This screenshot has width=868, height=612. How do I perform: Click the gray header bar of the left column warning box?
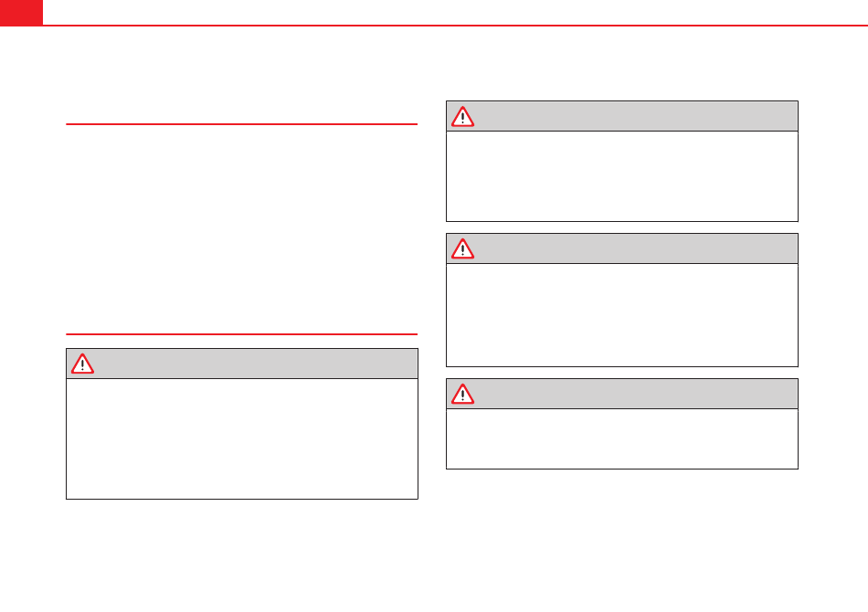coord(242,364)
